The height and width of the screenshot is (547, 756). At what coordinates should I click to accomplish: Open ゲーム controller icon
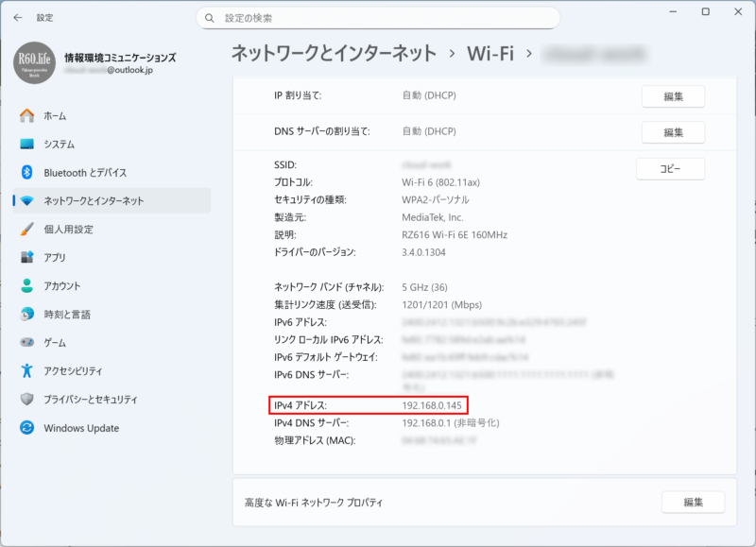pos(26,343)
